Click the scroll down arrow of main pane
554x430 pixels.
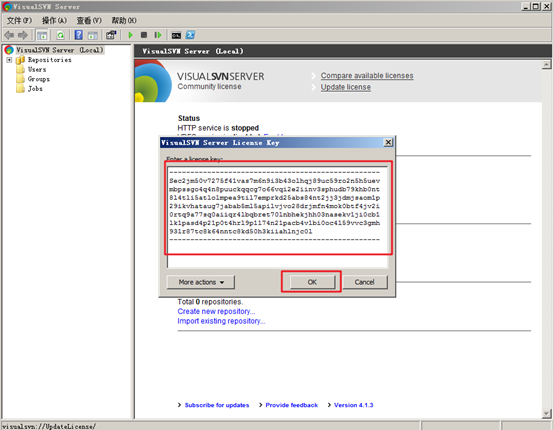[546, 413]
